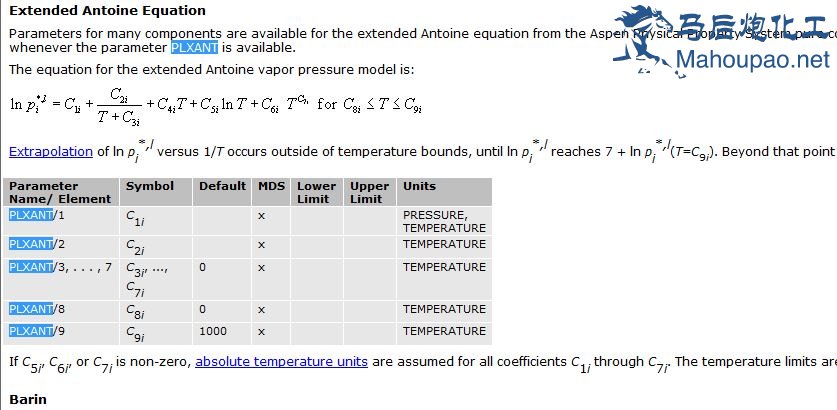The width and height of the screenshot is (837, 410).
Task: Click the PLXANT/3, ..., 7 parameter cell
Action: pos(60,267)
